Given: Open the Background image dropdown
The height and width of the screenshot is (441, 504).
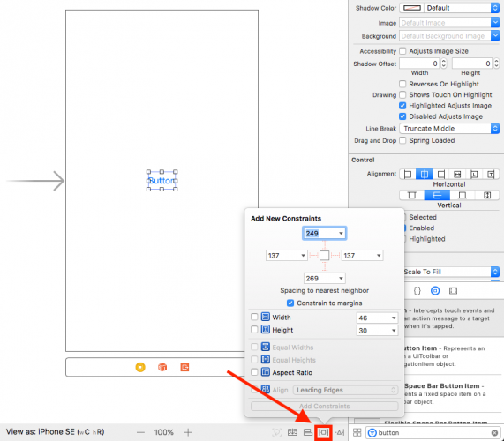Looking at the screenshot, I should (495, 35).
